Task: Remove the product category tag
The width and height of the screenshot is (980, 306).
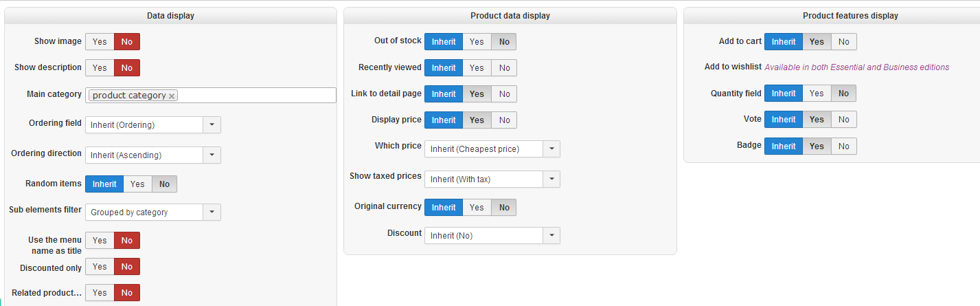Action: [172, 96]
